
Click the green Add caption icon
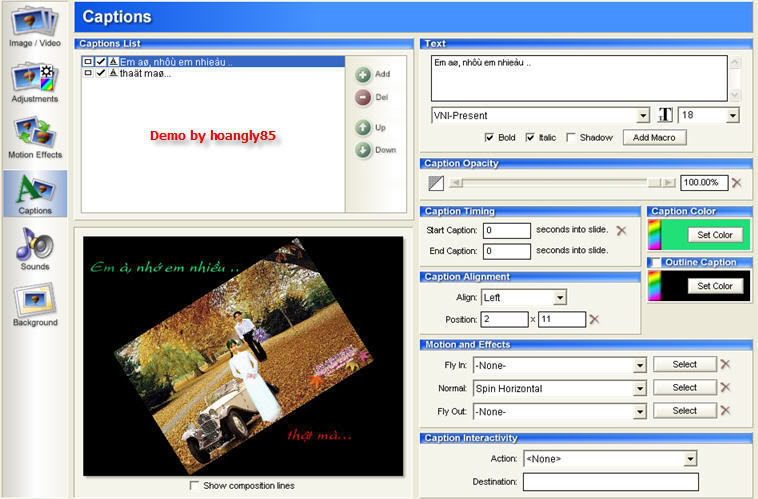[363, 74]
